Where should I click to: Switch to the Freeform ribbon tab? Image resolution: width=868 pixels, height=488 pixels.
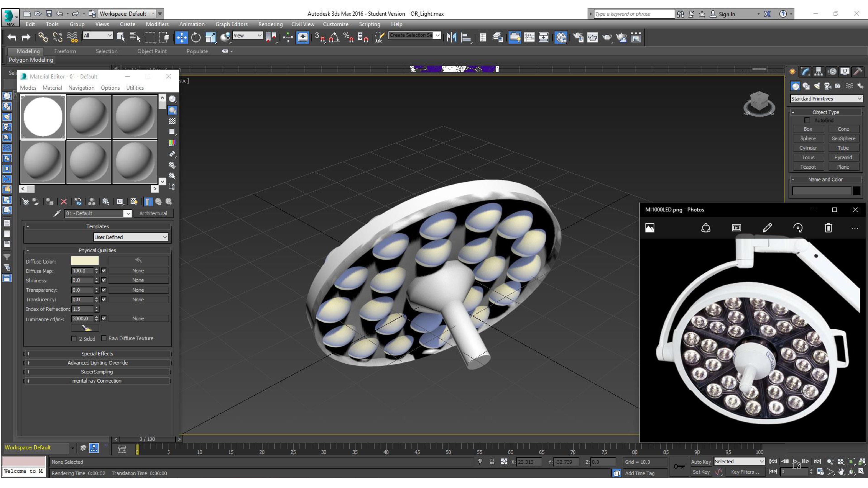click(65, 51)
